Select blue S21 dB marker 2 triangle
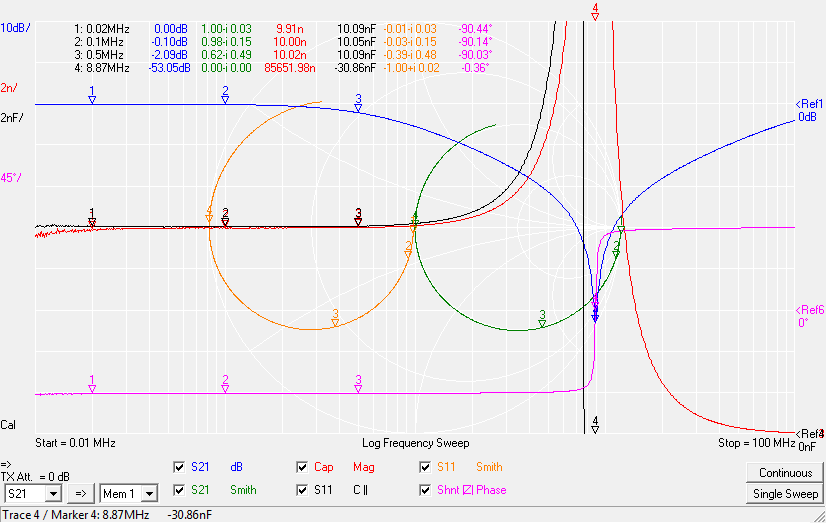Image resolution: width=826 pixels, height=523 pixels. (225, 100)
